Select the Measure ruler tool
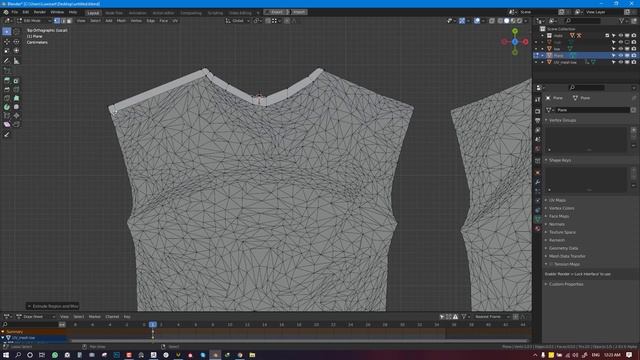 (x=16, y=61)
